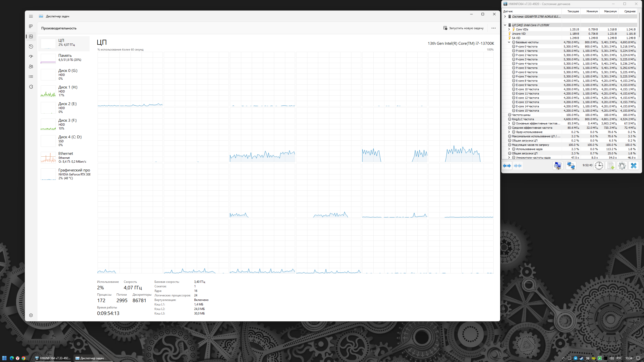Click HWiNFO reset clock button
This screenshot has width=644, height=362.
(x=599, y=166)
